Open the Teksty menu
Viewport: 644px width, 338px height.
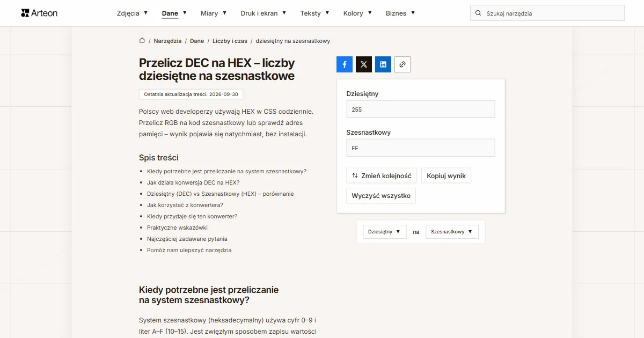click(x=315, y=13)
